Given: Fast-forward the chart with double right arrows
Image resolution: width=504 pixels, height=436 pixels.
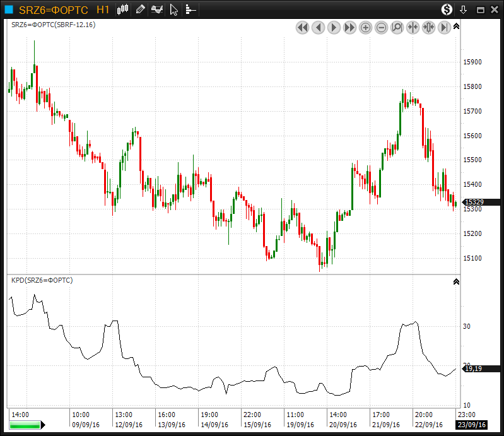Looking at the screenshot, I should tap(349, 27).
